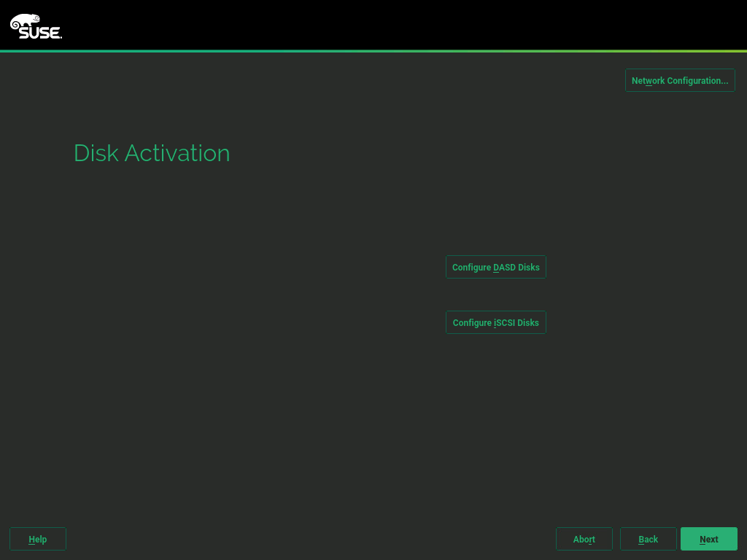Viewport: 747px width, 560px height.
Task: Proceed with the Next button
Action: (x=708, y=539)
